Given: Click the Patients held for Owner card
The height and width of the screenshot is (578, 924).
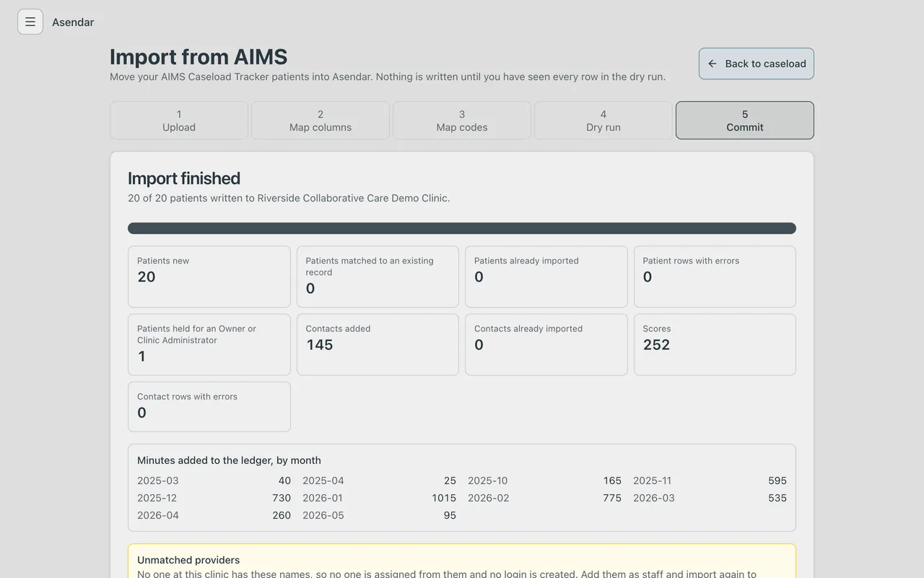Looking at the screenshot, I should (x=209, y=345).
